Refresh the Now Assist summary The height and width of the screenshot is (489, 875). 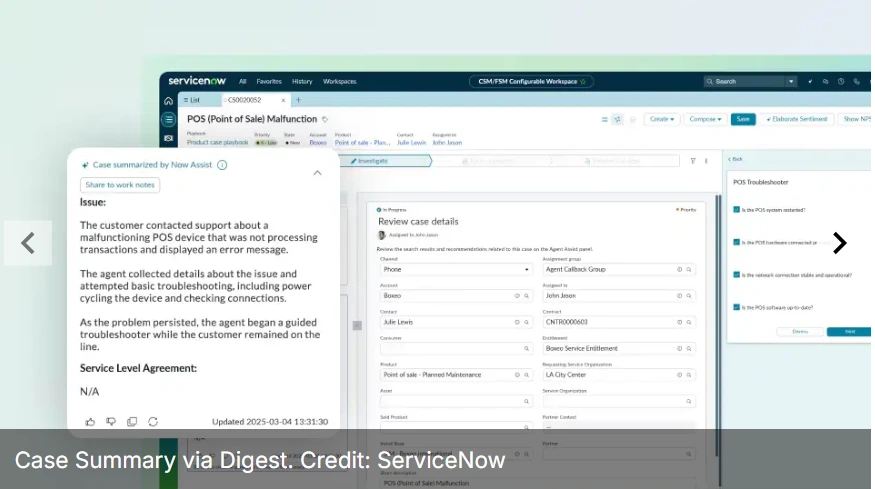point(153,421)
